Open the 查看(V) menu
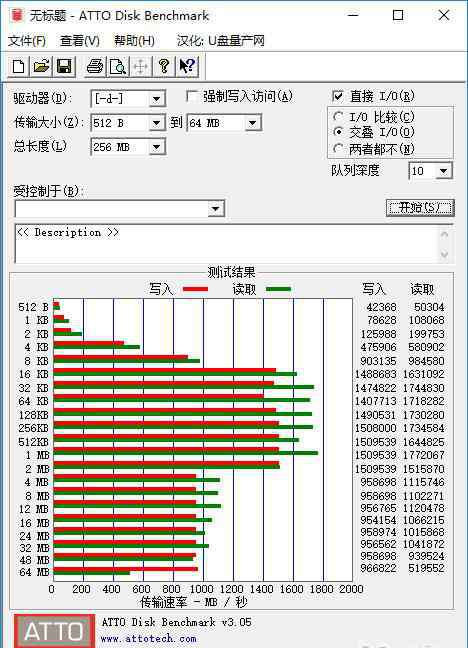 click(80, 41)
